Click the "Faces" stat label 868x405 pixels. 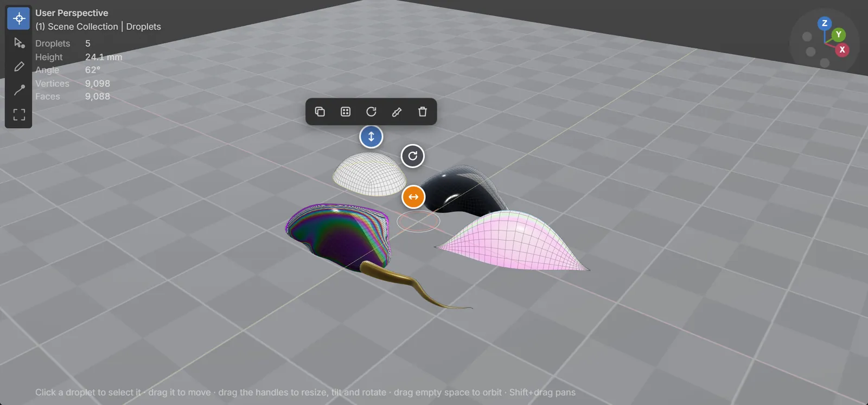pos(48,97)
